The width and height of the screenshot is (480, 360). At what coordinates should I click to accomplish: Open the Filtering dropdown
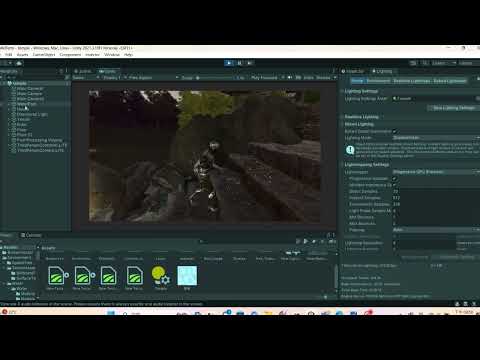point(435,230)
